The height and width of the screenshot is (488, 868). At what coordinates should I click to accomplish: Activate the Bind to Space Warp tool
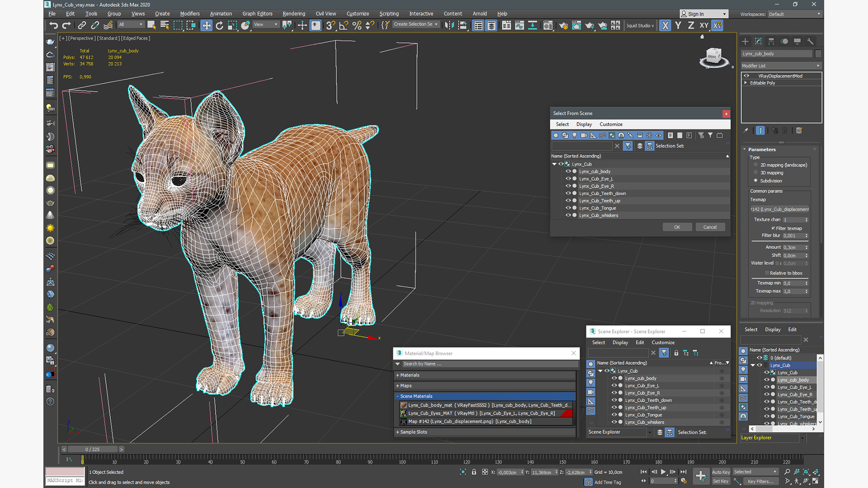coord(108,25)
